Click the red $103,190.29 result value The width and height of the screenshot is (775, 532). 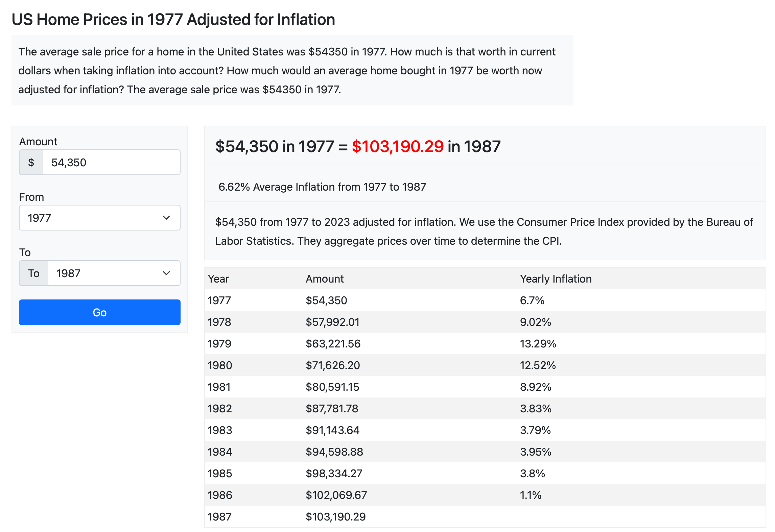(x=398, y=146)
